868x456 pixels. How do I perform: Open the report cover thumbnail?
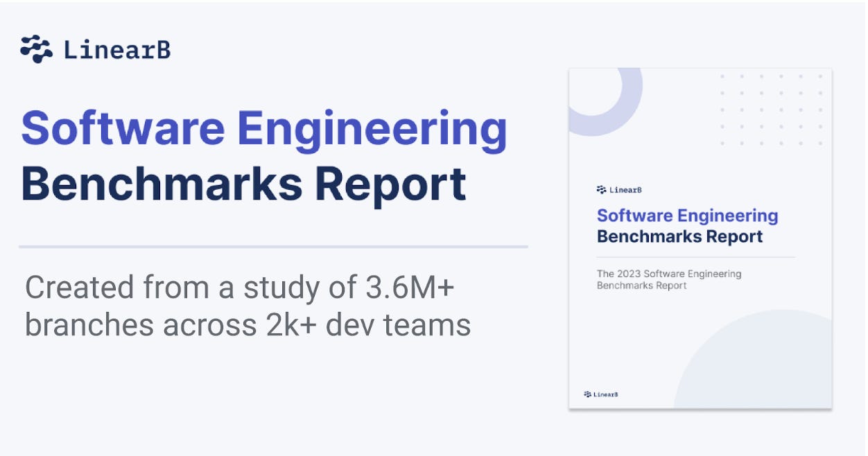click(x=700, y=238)
